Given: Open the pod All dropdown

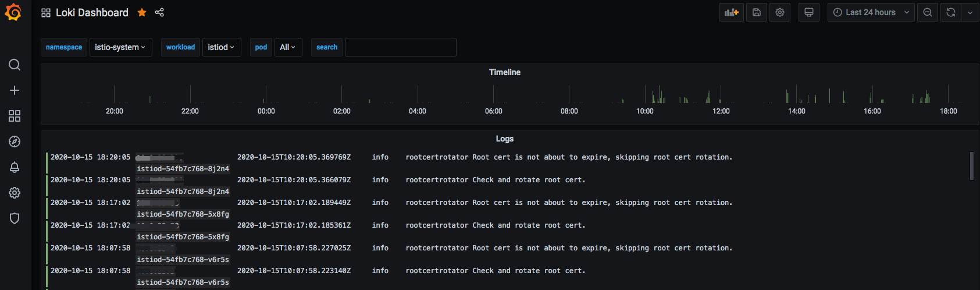Looking at the screenshot, I should coord(288,47).
